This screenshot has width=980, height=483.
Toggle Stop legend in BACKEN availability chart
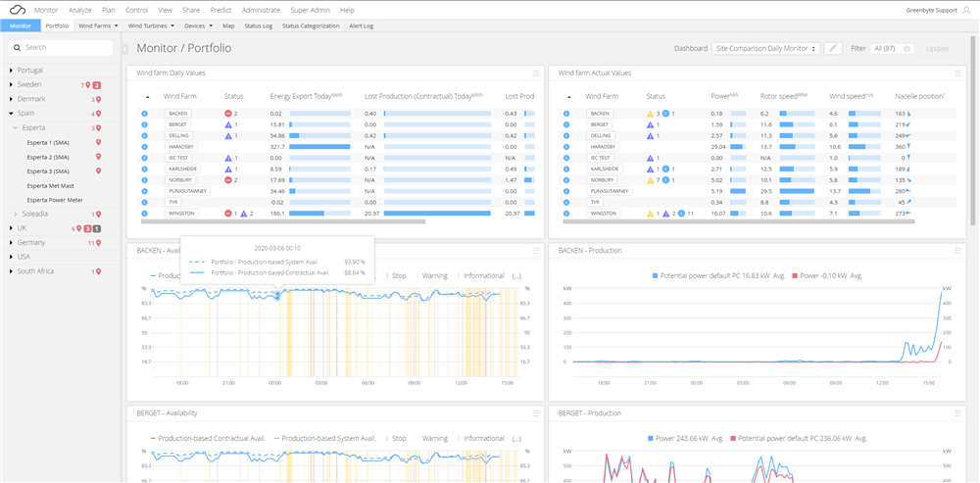pyautogui.click(x=396, y=275)
